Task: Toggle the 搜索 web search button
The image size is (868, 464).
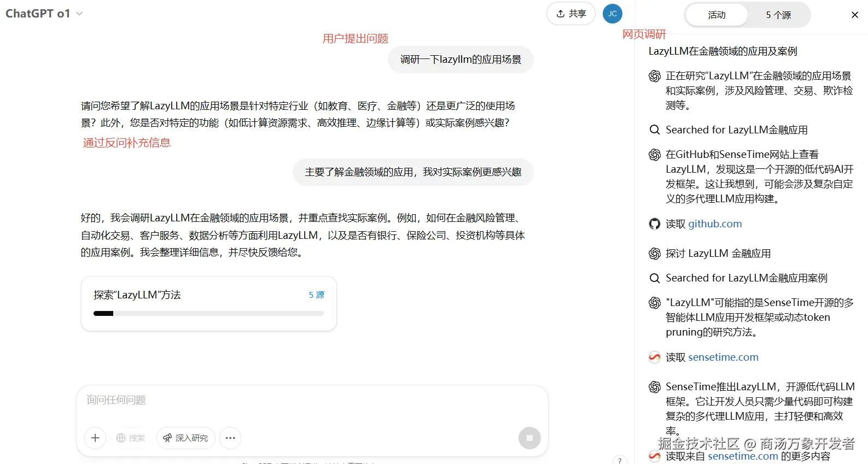Action: (131, 438)
